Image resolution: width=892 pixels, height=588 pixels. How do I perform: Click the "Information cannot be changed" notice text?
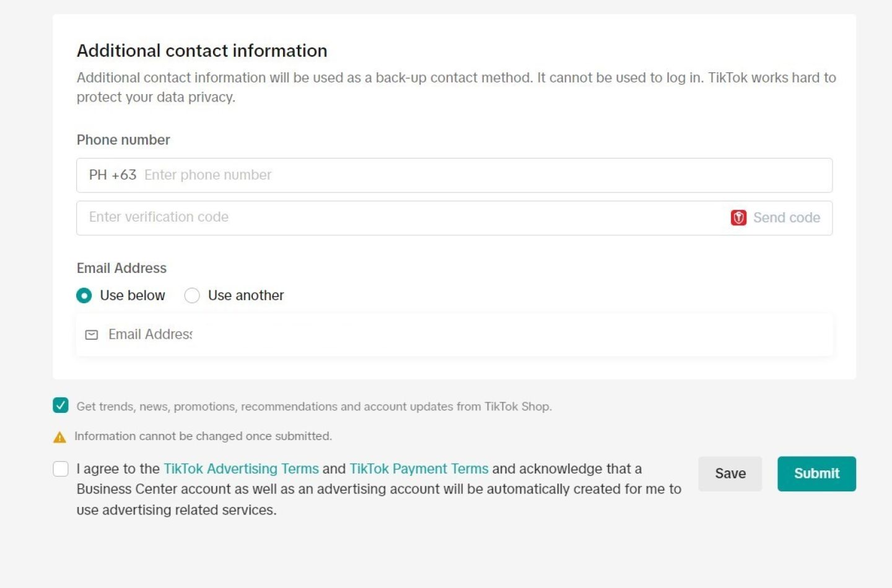click(x=203, y=436)
